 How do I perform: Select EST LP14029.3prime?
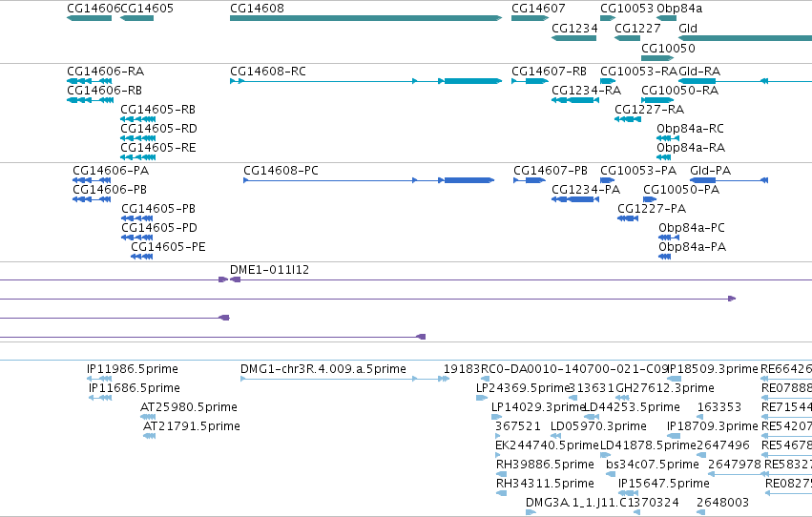pos(496,417)
